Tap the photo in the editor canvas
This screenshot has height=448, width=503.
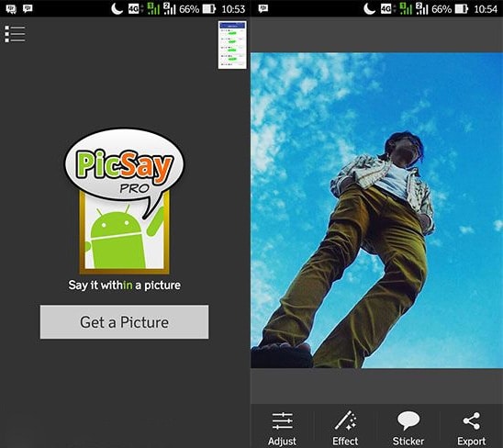[376, 210]
